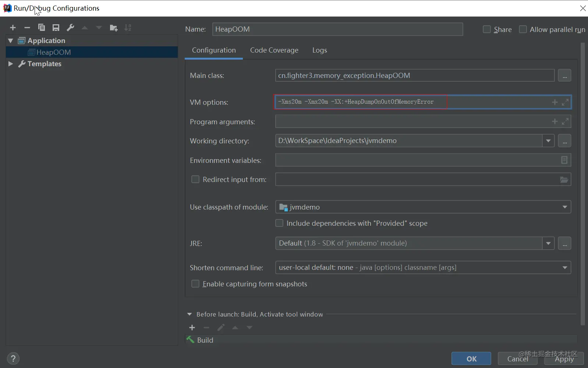Enable the Share checkbox
The image size is (588, 368).
pos(486,29)
